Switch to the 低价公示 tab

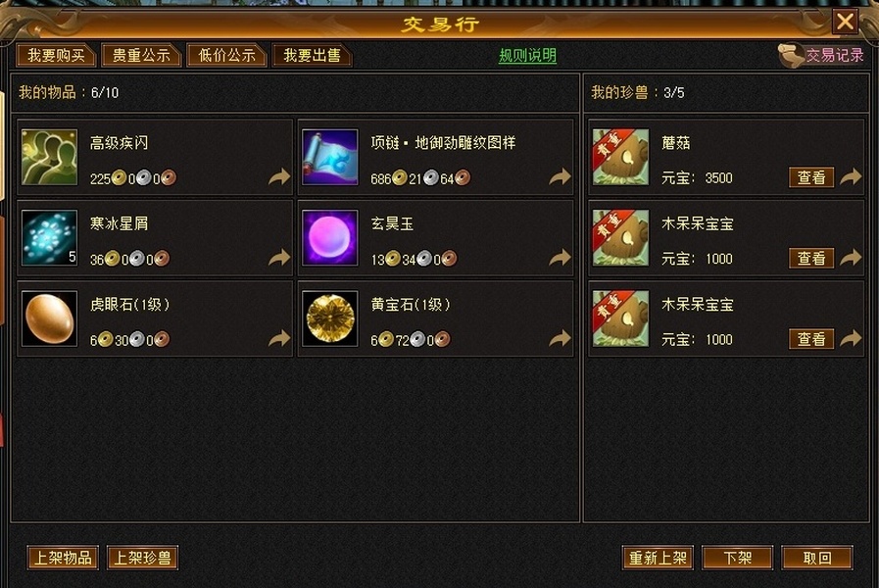[226, 55]
